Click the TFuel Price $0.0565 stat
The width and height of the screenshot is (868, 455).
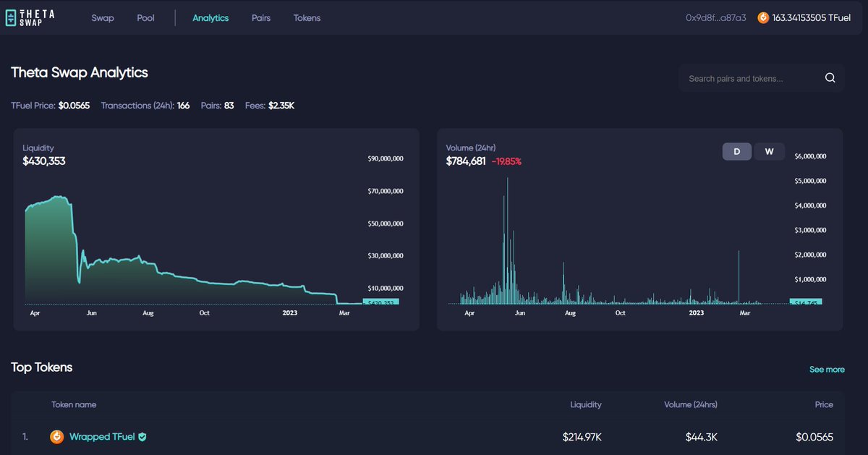click(51, 106)
